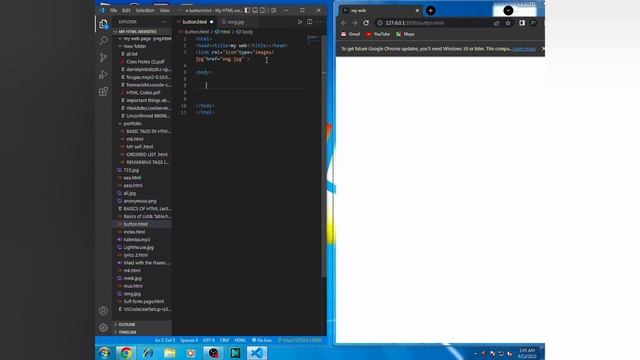Screen dimensions: 640x360
Task: Click line and column indicator in status bar
Action: pyautogui.click(x=165, y=340)
